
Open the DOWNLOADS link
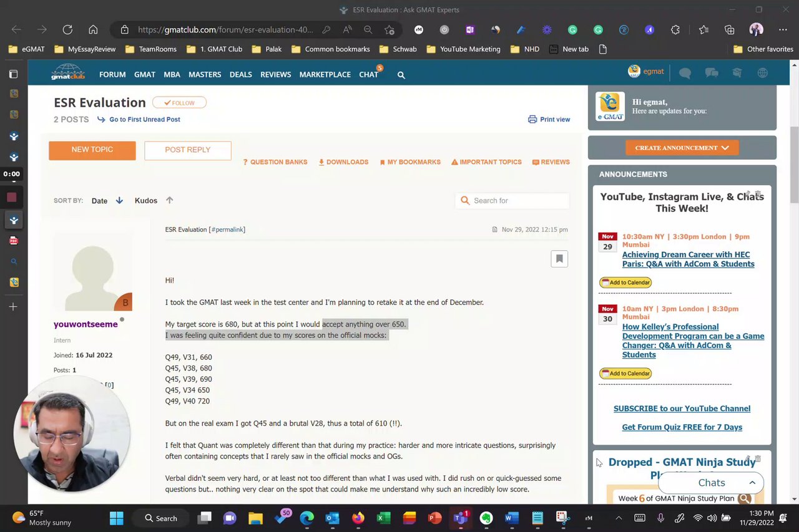click(x=343, y=162)
